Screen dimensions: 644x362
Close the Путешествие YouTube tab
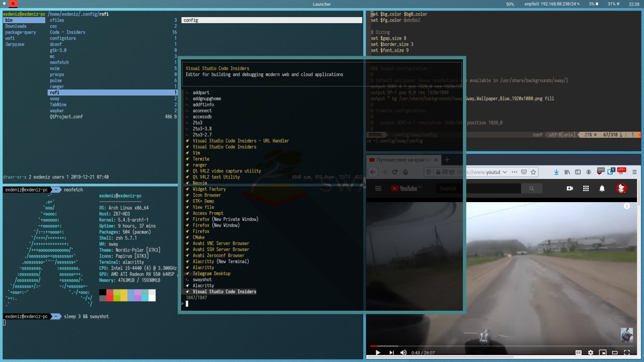coord(436,160)
